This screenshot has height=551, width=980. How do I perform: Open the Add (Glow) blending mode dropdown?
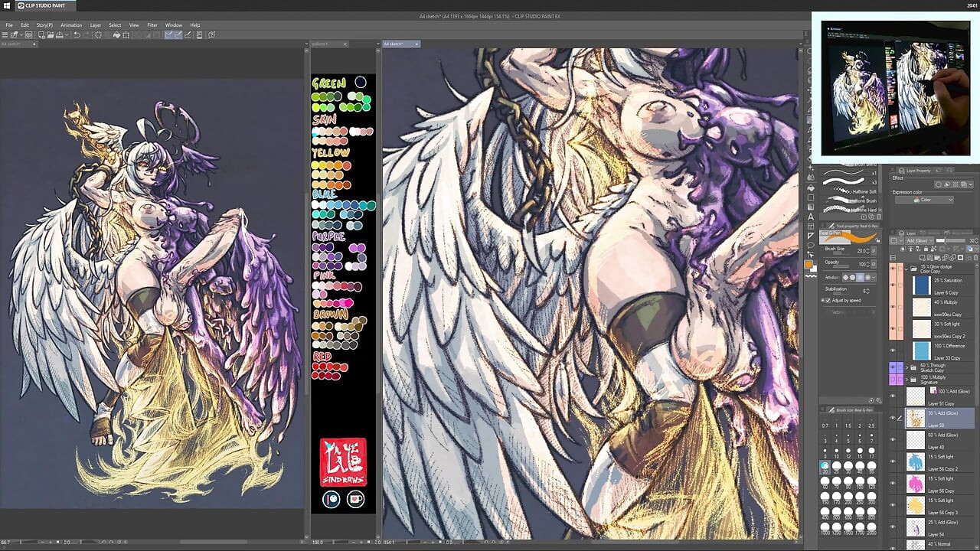coord(920,240)
